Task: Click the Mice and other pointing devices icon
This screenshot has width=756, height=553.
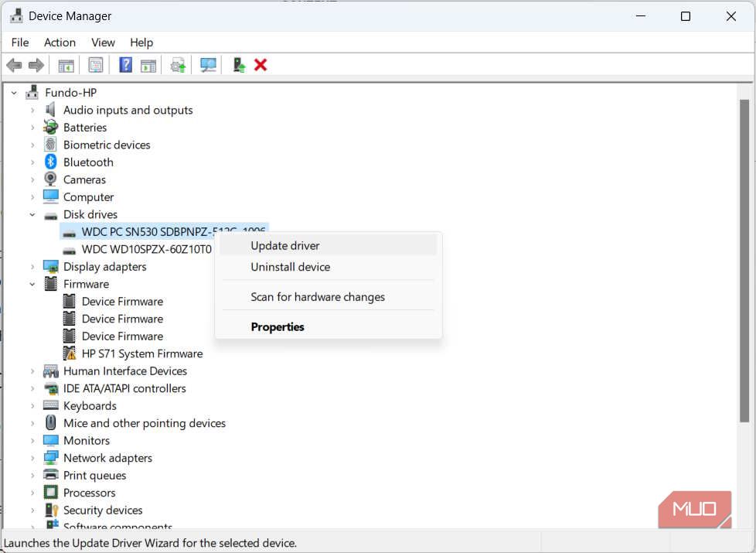Action: coord(50,423)
